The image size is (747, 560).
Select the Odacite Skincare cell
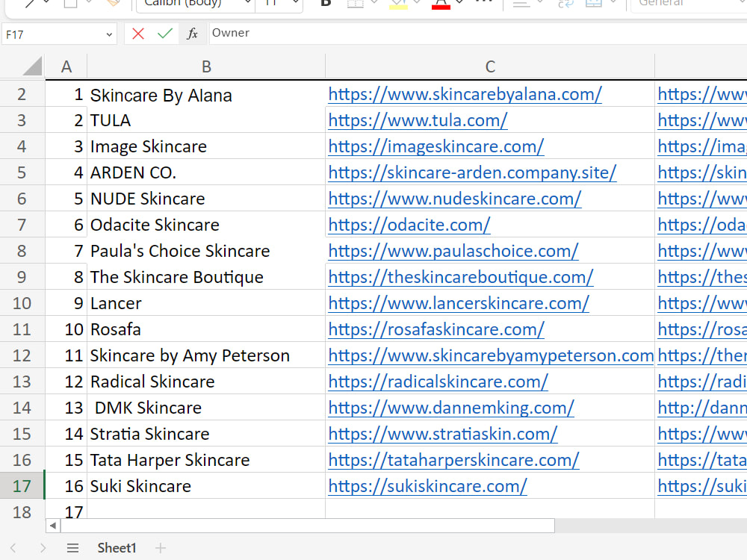coord(206,225)
